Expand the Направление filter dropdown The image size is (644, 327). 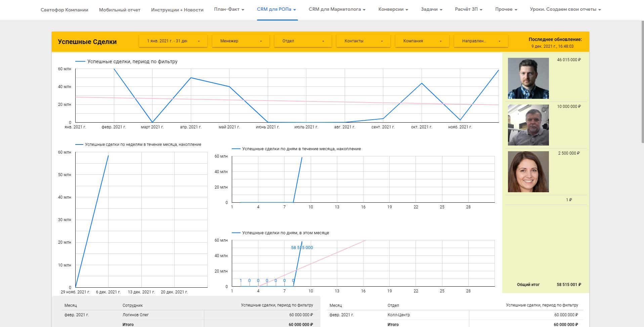pyautogui.click(x=481, y=41)
